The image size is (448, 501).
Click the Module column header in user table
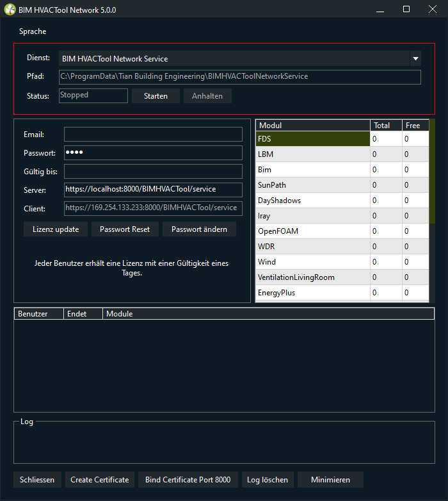pyautogui.click(x=268, y=314)
